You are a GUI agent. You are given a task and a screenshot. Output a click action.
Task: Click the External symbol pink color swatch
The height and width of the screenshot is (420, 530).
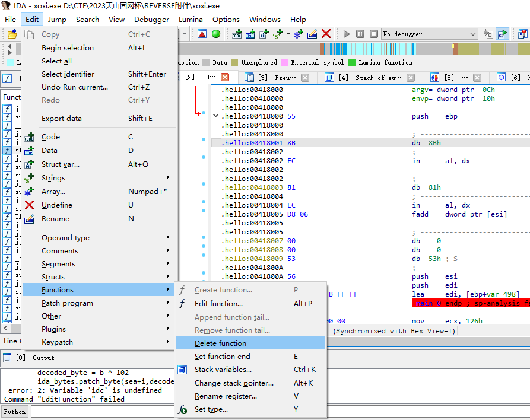click(285, 62)
